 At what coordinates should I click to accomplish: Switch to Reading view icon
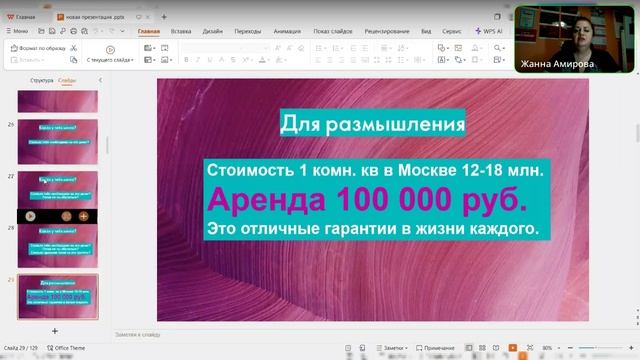496,348
